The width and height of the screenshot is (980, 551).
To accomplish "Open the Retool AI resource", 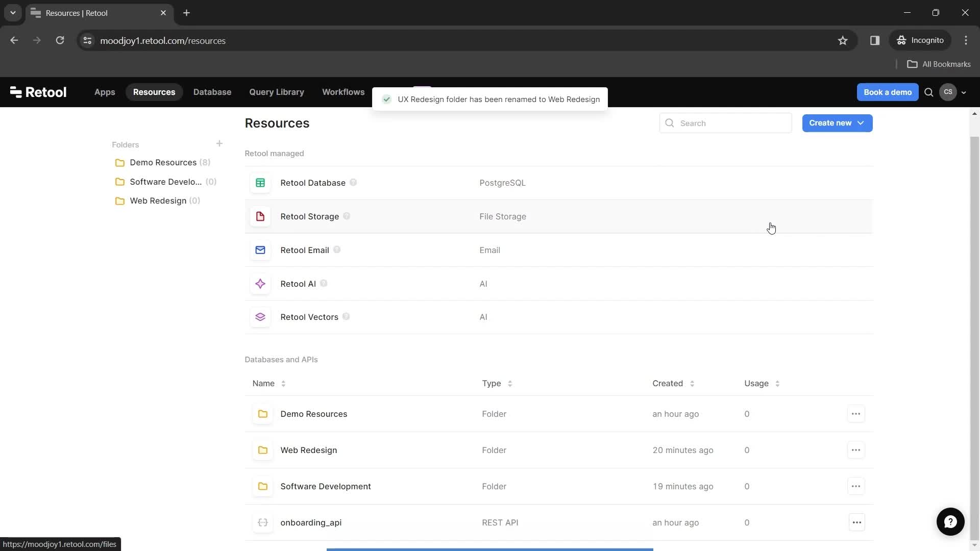I will pos(559,284).
